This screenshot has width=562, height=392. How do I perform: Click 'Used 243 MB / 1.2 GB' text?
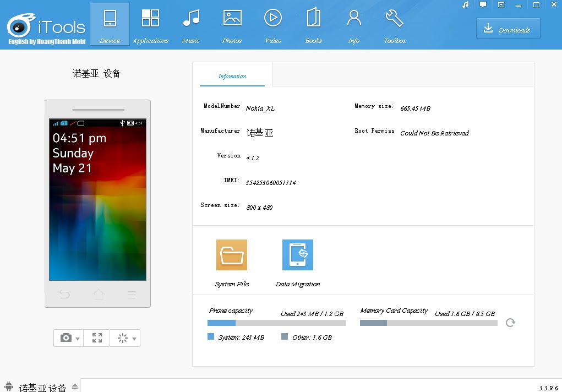pos(312,314)
